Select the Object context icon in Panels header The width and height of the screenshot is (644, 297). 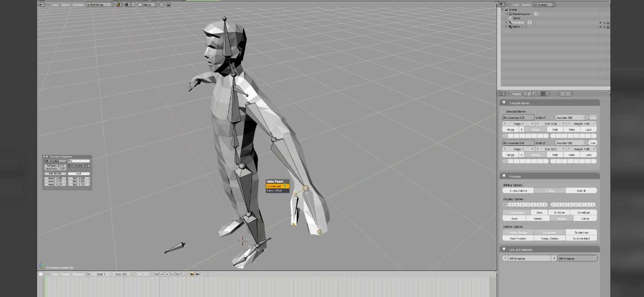pyautogui.click(x=538, y=94)
